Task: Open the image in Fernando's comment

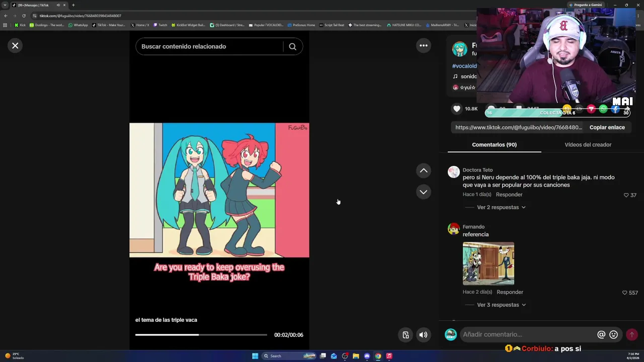Action: pos(489,263)
